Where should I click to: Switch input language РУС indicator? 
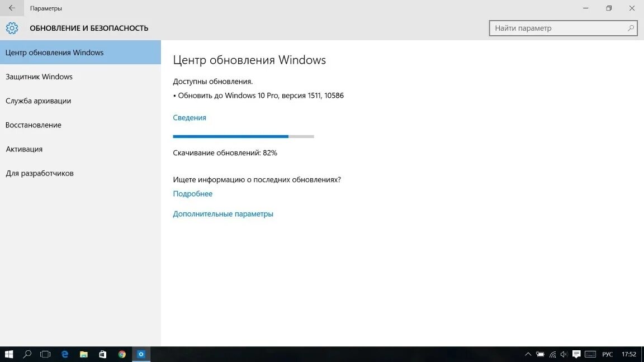pos(608,354)
